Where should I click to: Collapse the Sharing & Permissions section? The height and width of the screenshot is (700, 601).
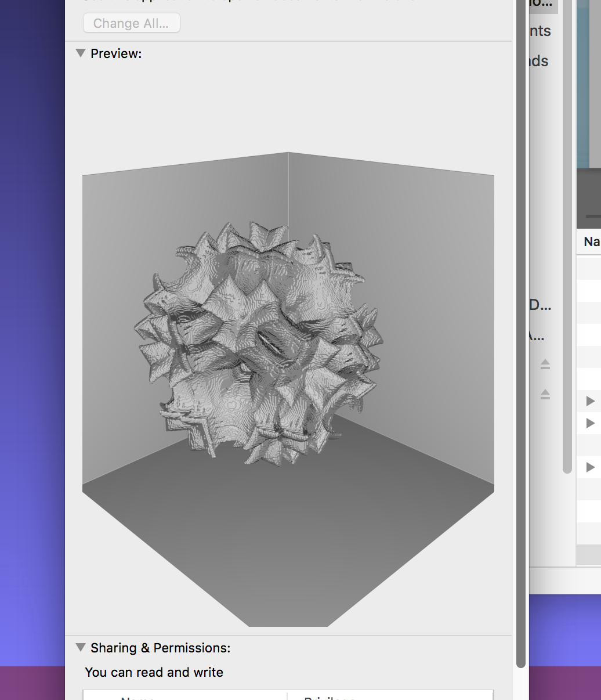tap(81, 648)
